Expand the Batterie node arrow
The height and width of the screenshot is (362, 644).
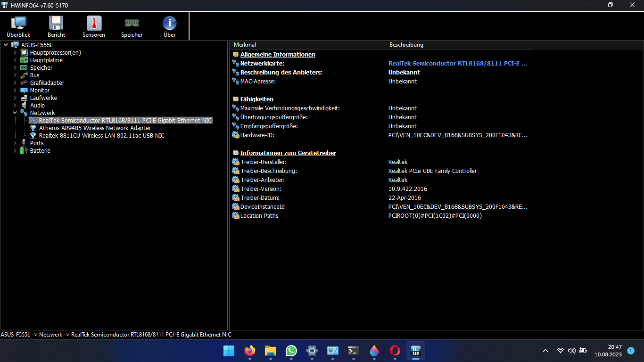click(15, 150)
